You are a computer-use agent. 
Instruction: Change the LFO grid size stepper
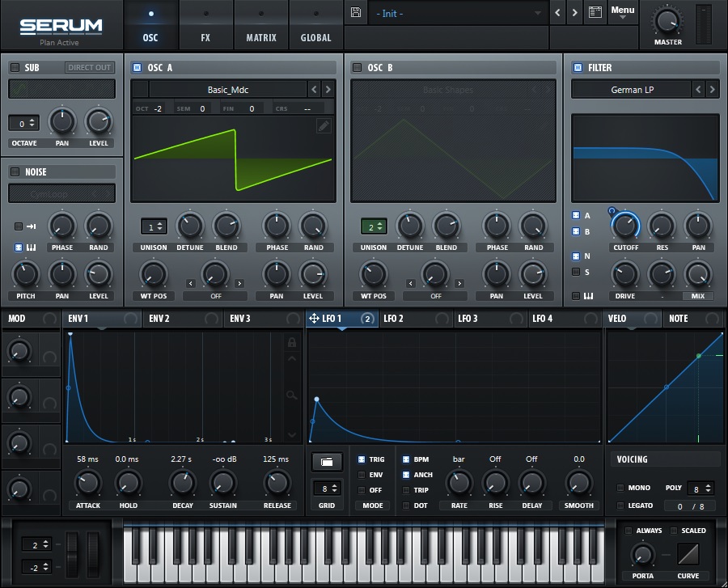click(x=327, y=489)
